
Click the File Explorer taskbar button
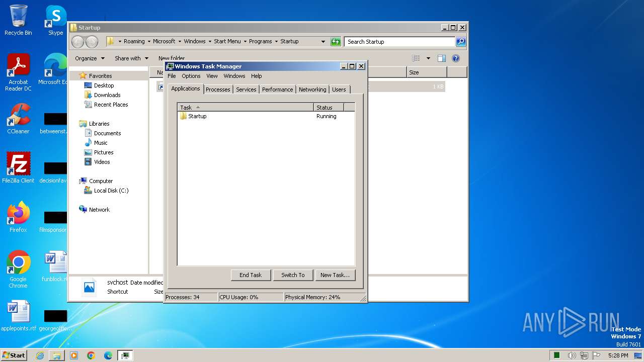57,355
